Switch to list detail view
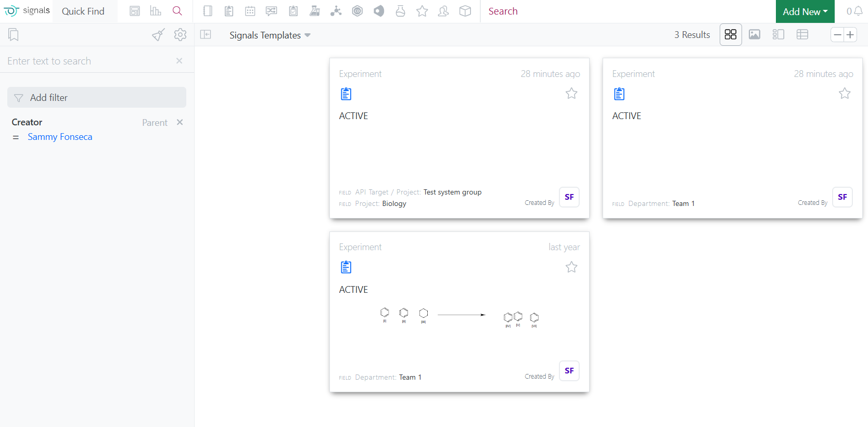 pyautogui.click(x=778, y=34)
